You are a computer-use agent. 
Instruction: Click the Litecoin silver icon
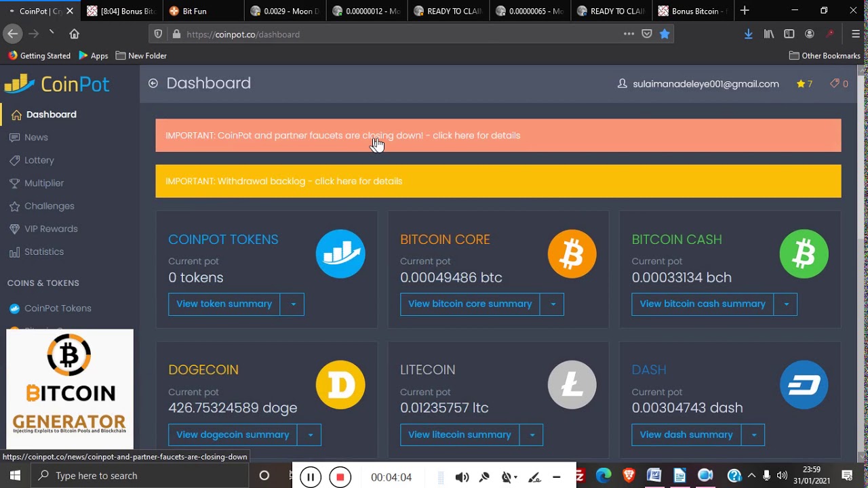572,385
